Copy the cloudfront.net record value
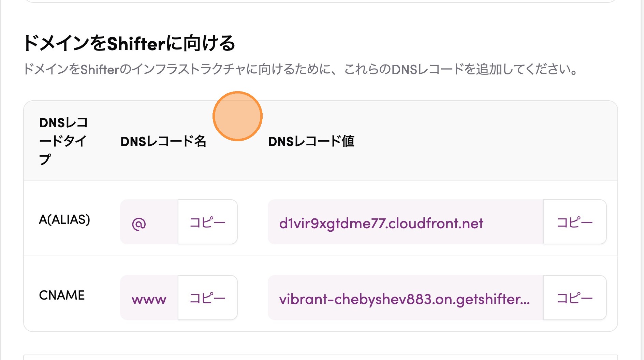 pos(574,222)
